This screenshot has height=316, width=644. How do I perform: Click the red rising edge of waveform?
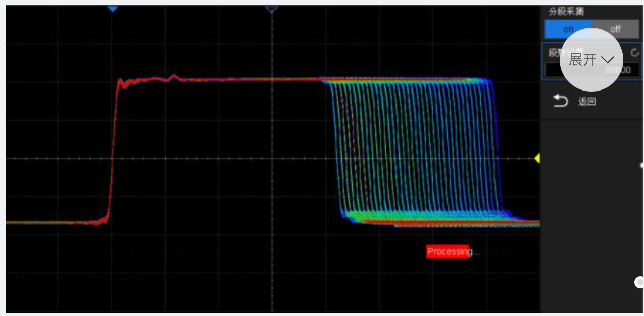tap(113, 152)
